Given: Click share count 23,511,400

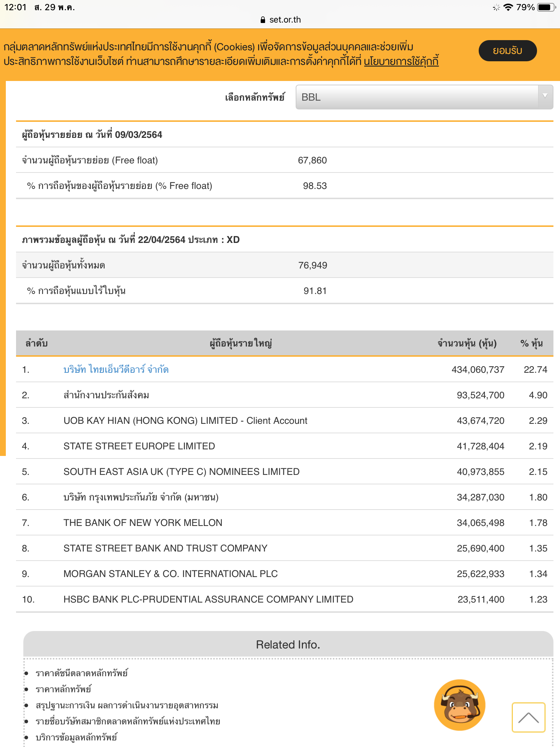Looking at the screenshot, I should coord(481,599).
